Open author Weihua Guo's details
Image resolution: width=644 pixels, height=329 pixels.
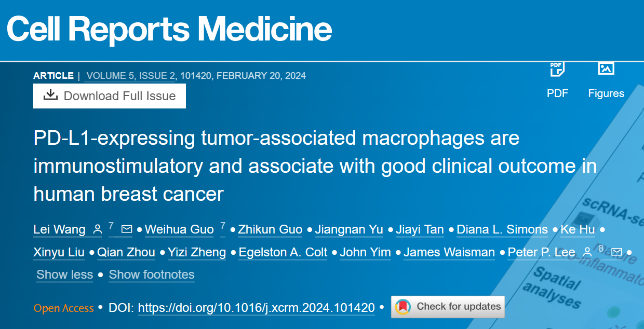coord(179,229)
